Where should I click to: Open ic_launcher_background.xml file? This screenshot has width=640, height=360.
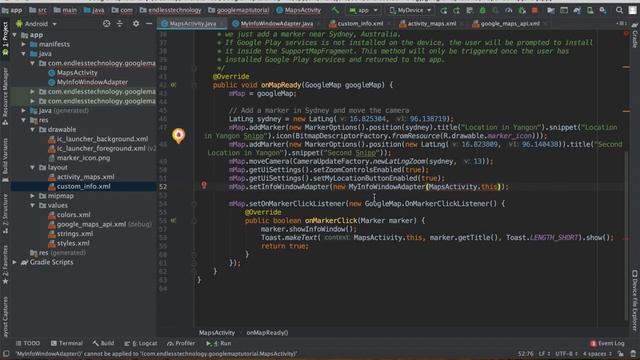pyautogui.click(x=102, y=139)
